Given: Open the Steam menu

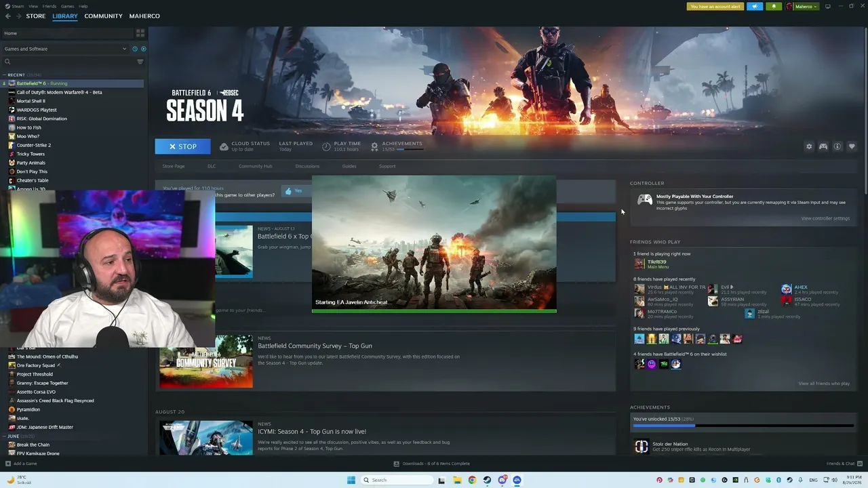Looking at the screenshot, I should tap(18, 6).
